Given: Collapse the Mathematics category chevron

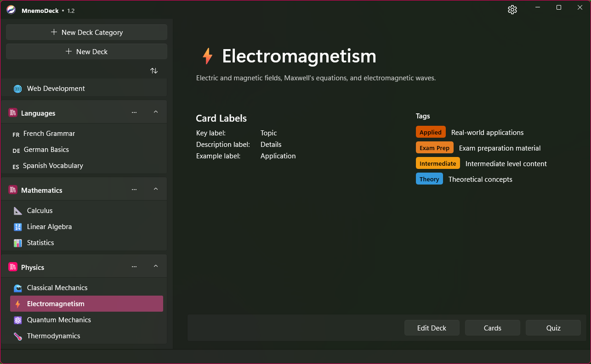Looking at the screenshot, I should 156,190.
